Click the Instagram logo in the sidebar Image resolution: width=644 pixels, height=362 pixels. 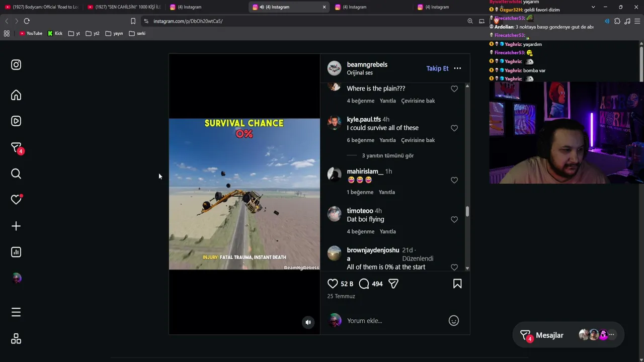(x=16, y=65)
